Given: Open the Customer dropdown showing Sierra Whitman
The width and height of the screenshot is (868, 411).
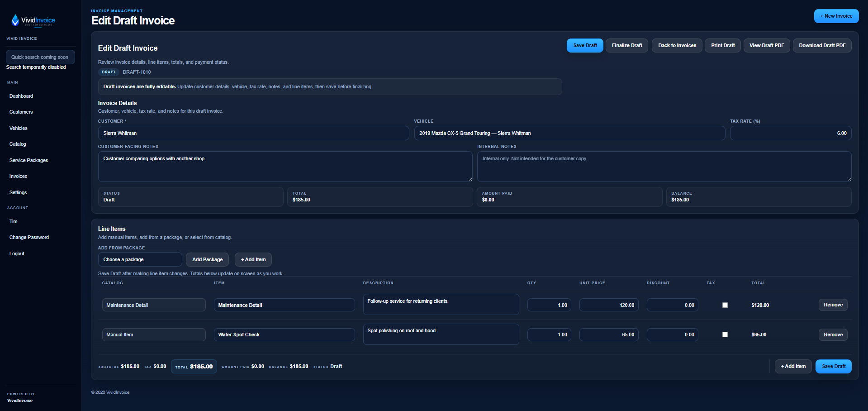Looking at the screenshot, I should [253, 133].
